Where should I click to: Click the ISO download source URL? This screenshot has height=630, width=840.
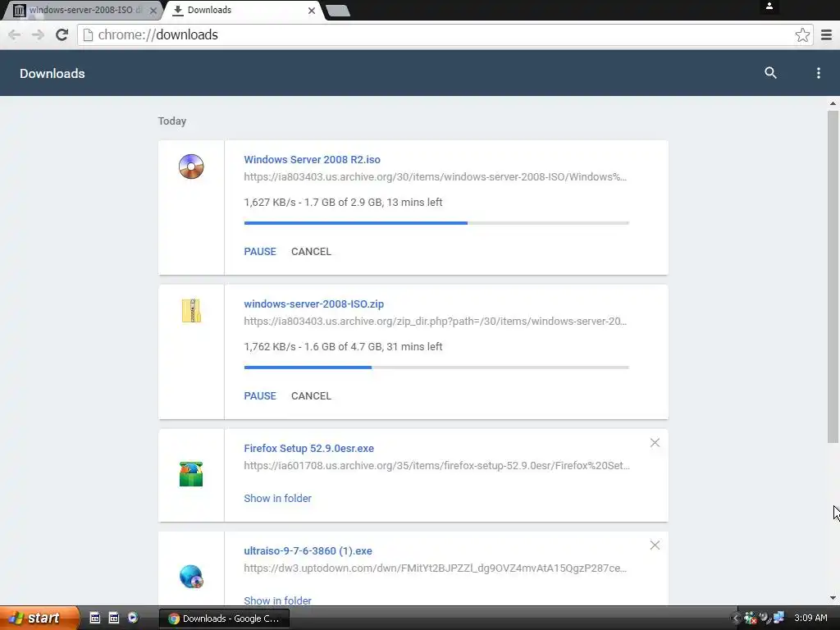pos(435,177)
